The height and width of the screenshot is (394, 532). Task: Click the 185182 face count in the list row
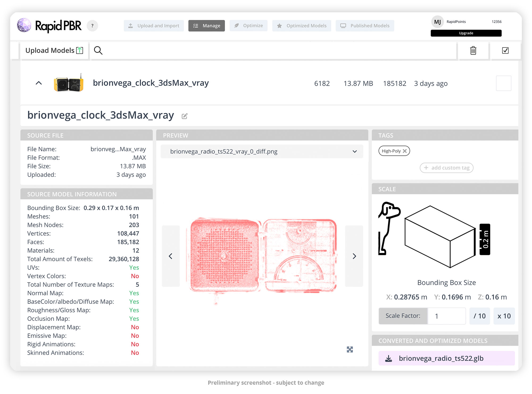coord(395,84)
